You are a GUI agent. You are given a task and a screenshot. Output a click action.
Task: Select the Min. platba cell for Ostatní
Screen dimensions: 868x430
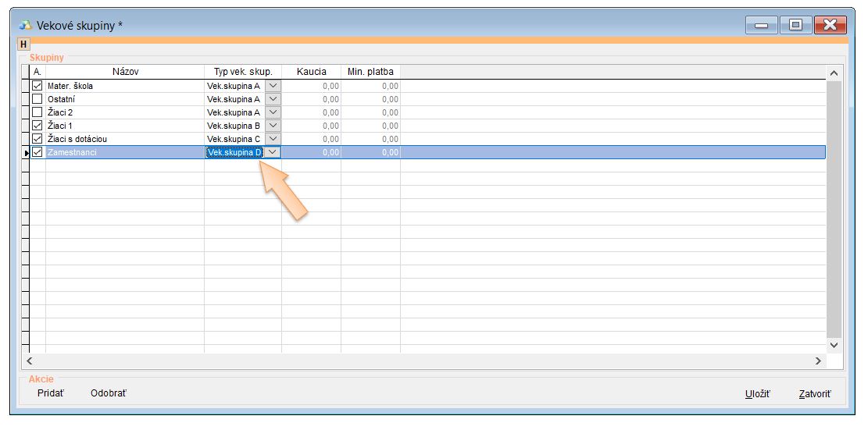pyautogui.click(x=370, y=99)
